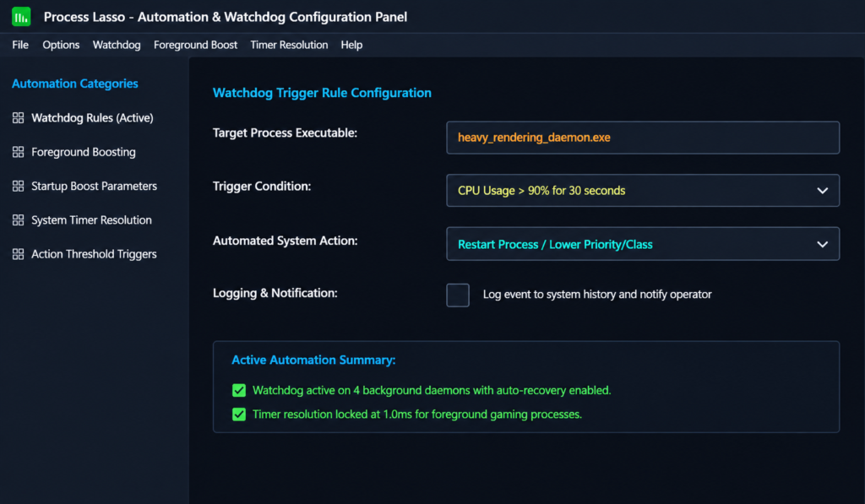Click the grid icon beside Action Threshold Triggers

click(x=19, y=253)
